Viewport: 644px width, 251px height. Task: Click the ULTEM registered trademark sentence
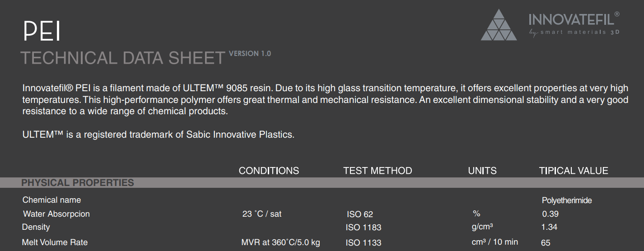point(158,135)
